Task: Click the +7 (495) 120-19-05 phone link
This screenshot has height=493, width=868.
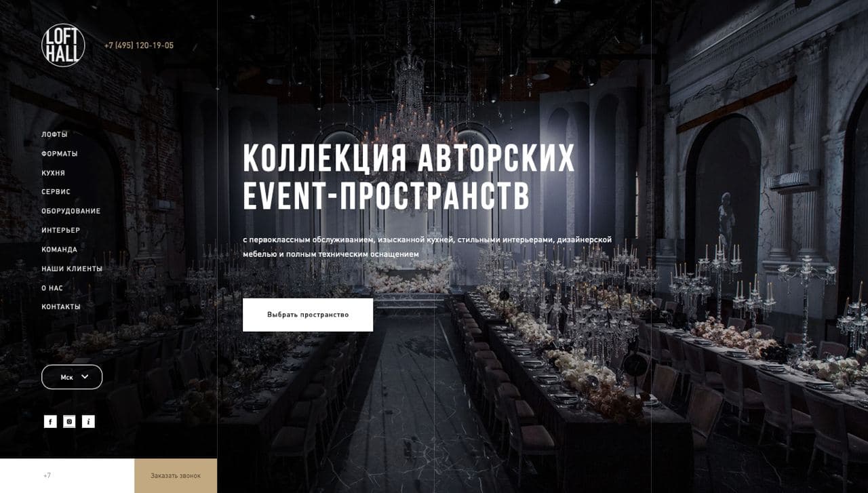Action: pos(139,45)
